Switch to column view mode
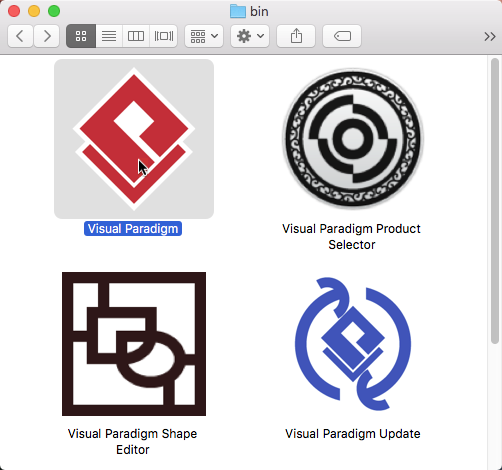The height and width of the screenshot is (470, 502). coord(136,36)
